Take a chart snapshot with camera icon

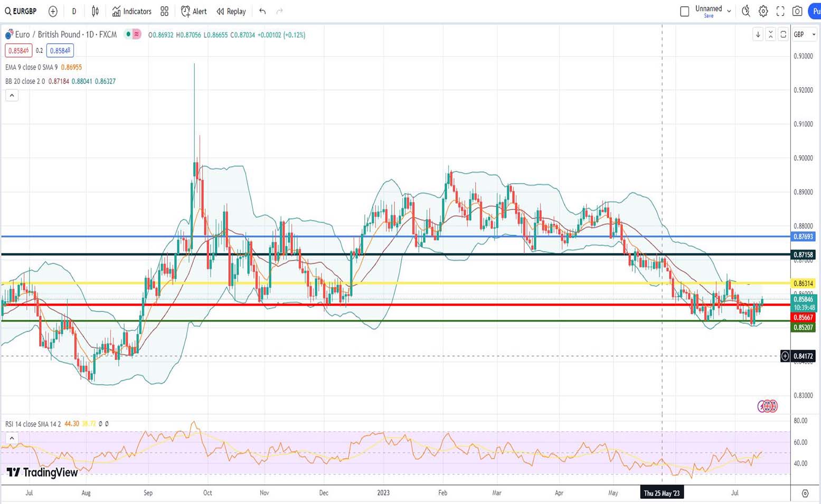point(797,11)
